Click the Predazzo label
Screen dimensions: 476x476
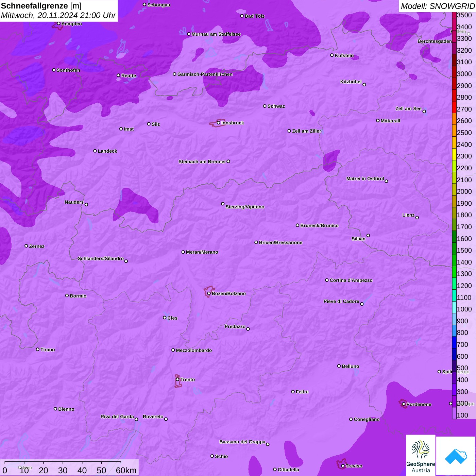235,326
